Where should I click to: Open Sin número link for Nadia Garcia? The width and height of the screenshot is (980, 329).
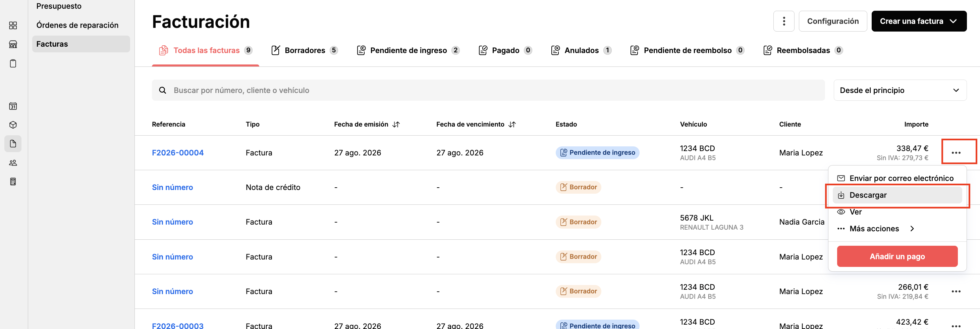coord(172,222)
